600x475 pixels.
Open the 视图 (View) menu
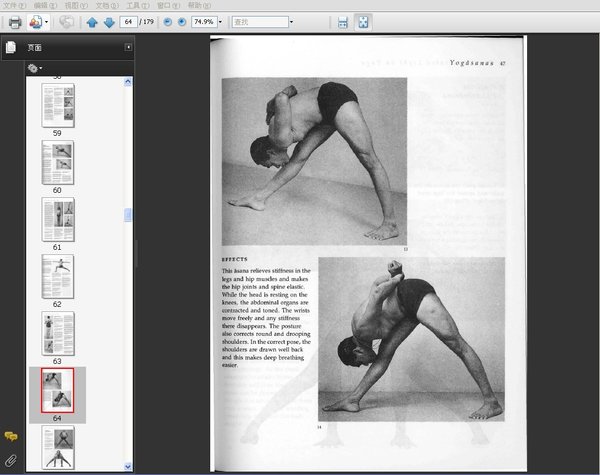pyautogui.click(x=73, y=5)
